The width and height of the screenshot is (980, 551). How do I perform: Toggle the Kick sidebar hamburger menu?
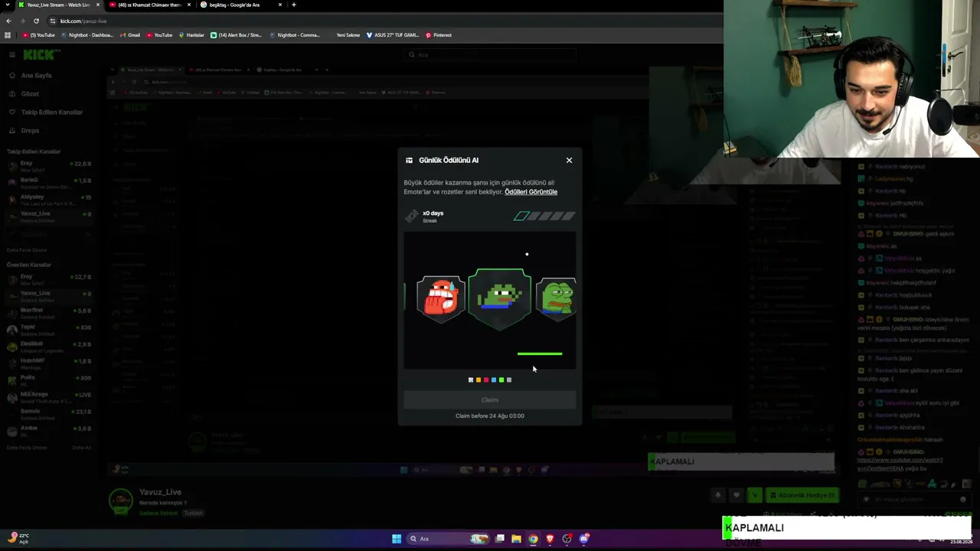coord(12,54)
